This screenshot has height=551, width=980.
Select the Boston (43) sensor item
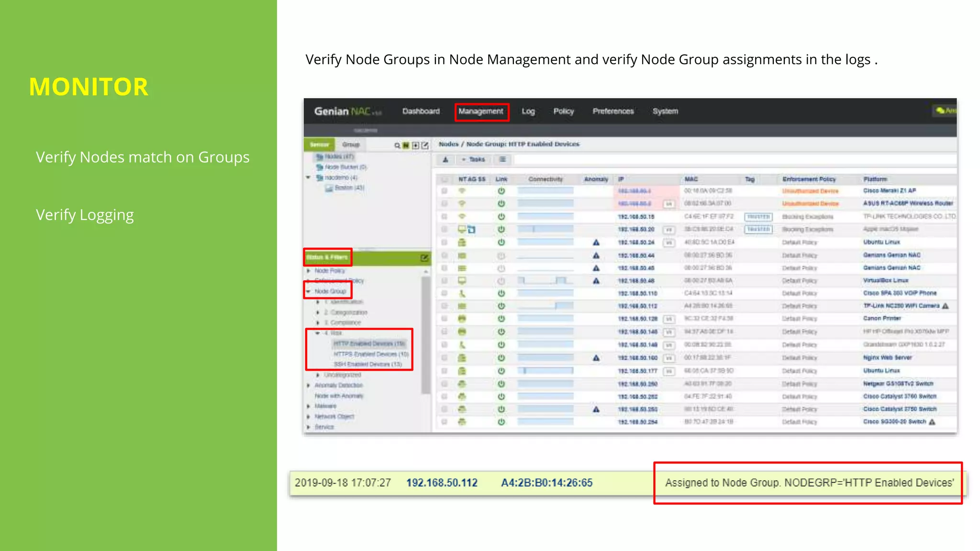(x=349, y=188)
